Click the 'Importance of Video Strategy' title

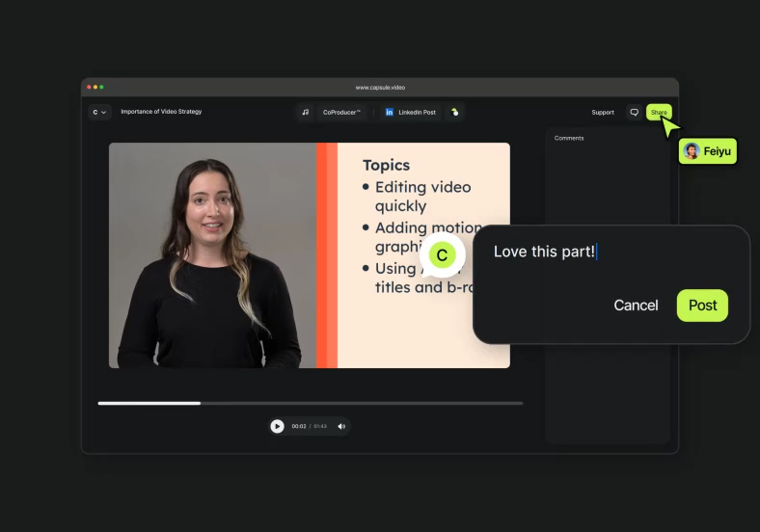click(161, 112)
